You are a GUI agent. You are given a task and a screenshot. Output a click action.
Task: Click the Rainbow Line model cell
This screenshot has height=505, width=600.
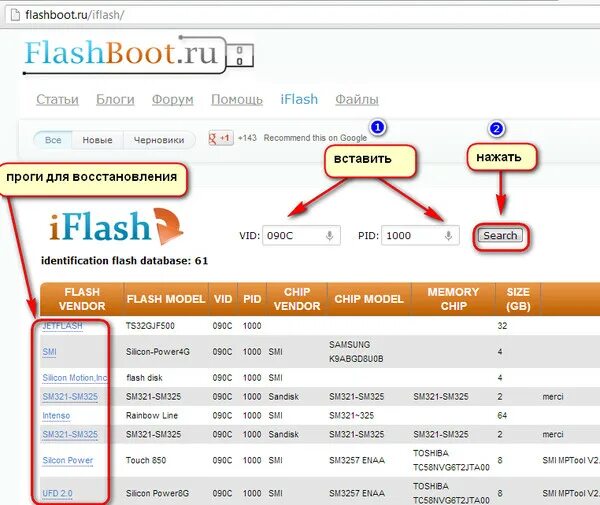(152, 415)
